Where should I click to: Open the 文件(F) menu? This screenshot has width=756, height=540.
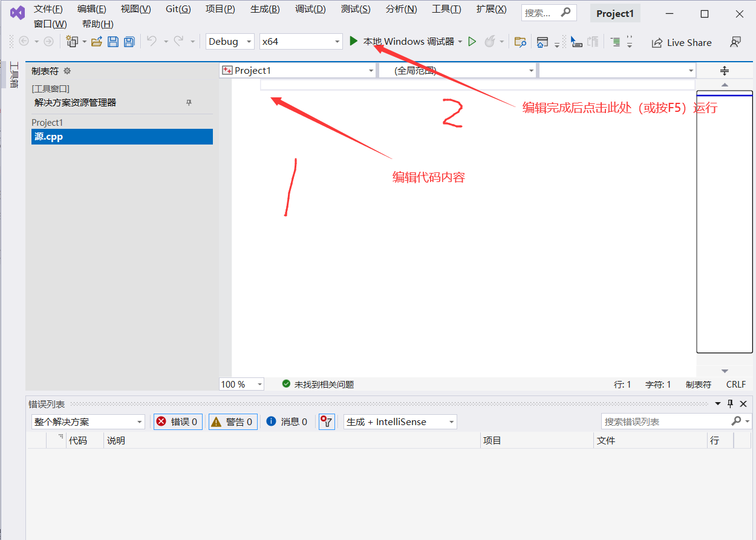point(48,9)
